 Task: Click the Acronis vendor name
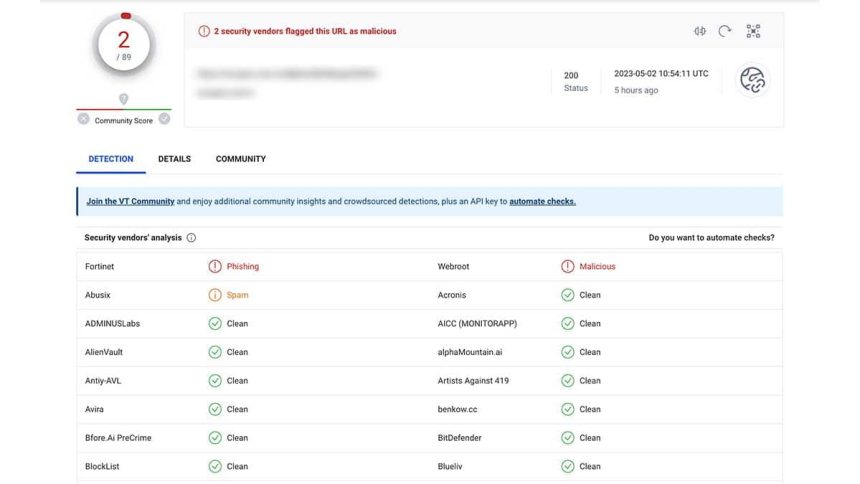pyautogui.click(x=451, y=295)
